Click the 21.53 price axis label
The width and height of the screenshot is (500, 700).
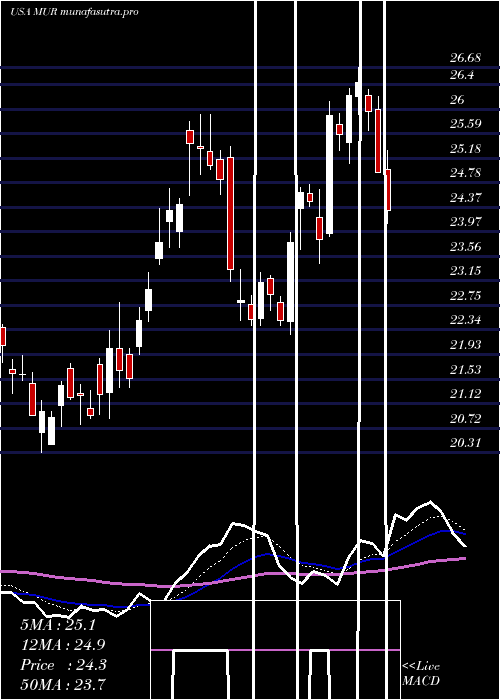pos(466,369)
